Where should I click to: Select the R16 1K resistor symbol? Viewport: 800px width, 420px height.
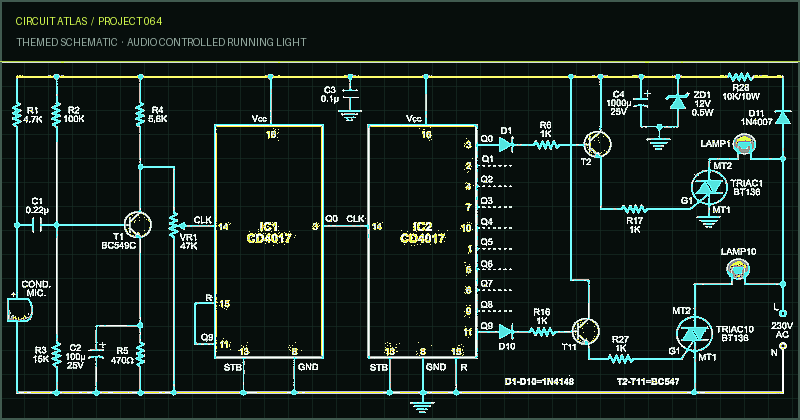point(543,332)
